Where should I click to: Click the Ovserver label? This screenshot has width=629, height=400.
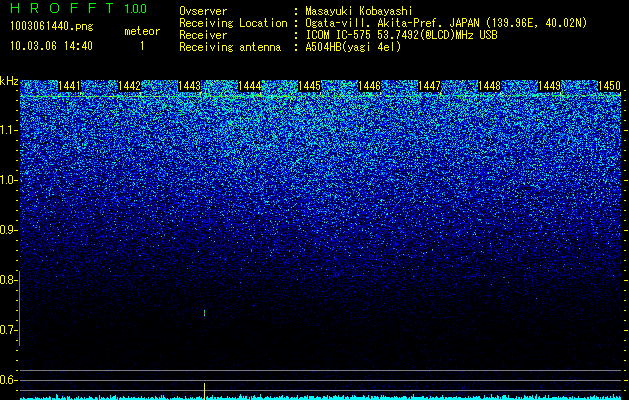coord(203,11)
